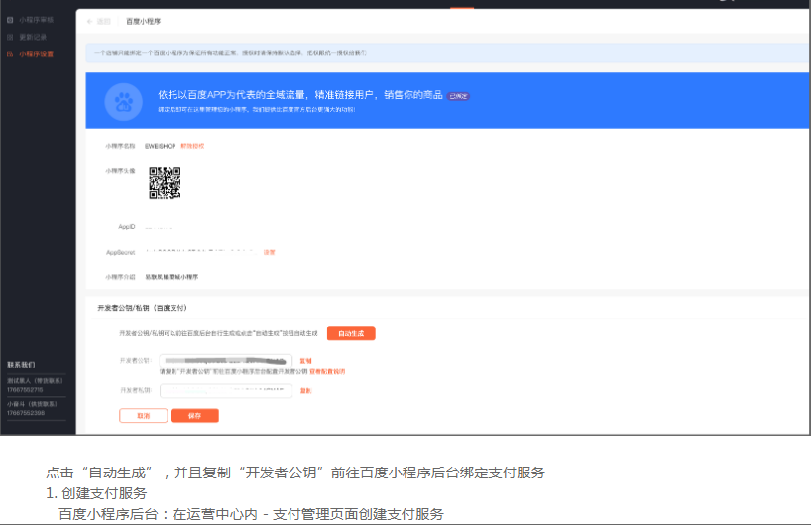This screenshot has width=812, height=525.
Task: Select 小程序设置 in the sidebar
Action: pos(36,53)
